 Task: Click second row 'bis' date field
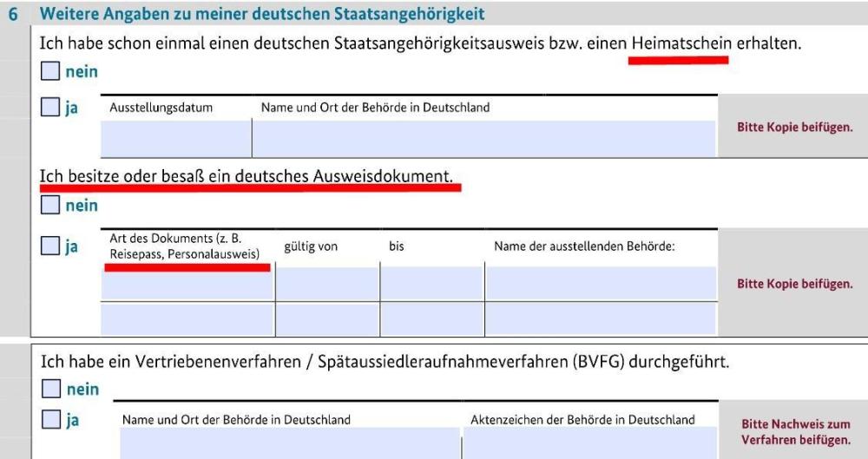point(431,318)
